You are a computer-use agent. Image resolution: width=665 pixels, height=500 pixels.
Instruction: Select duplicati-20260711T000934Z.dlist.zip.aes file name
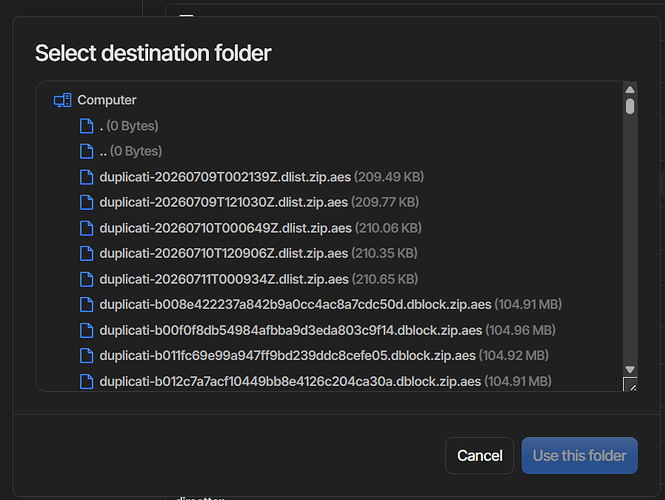224,279
